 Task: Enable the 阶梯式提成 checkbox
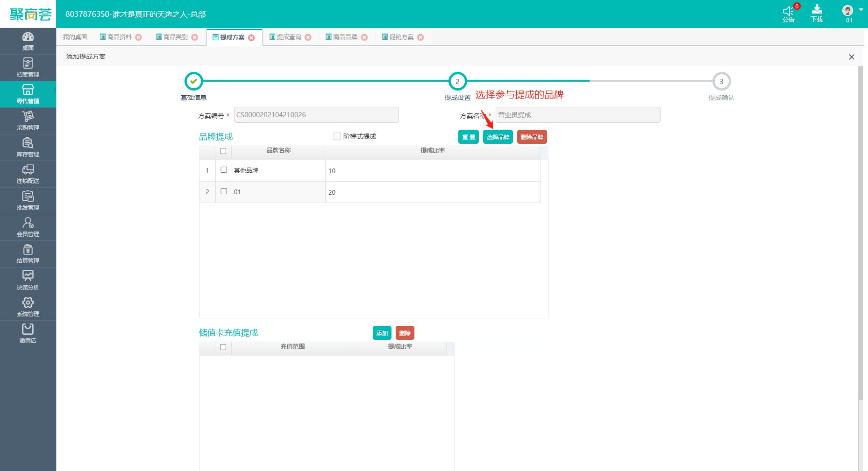(x=337, y=136)
